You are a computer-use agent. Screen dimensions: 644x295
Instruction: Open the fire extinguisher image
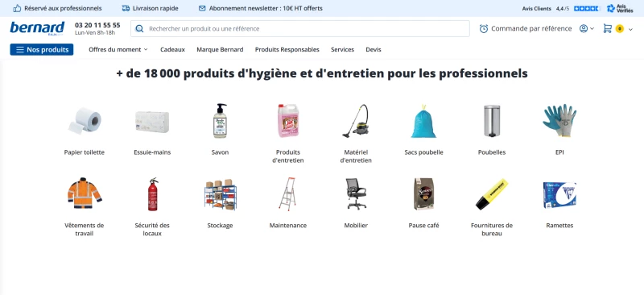pyautogui.click(x=153, y=194)
